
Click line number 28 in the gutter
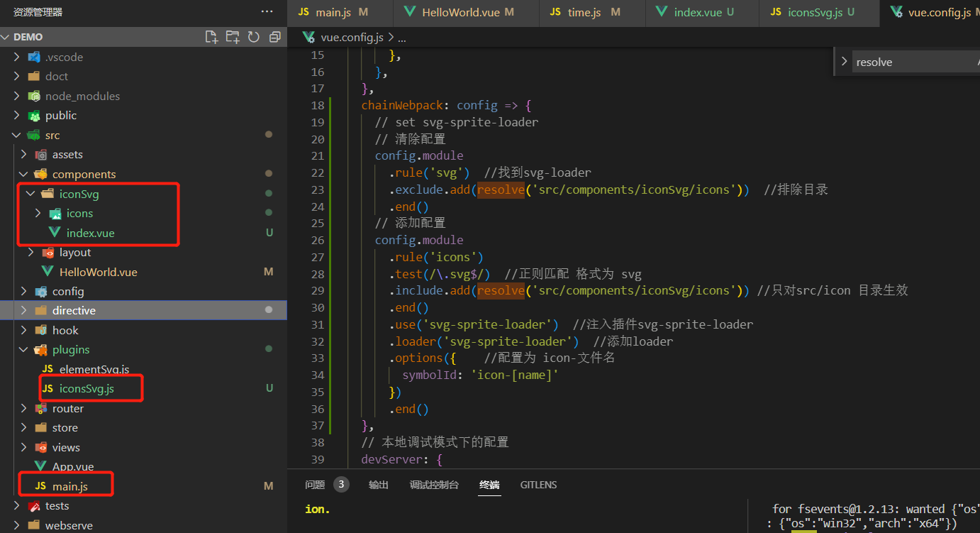(x=318, y=274)
